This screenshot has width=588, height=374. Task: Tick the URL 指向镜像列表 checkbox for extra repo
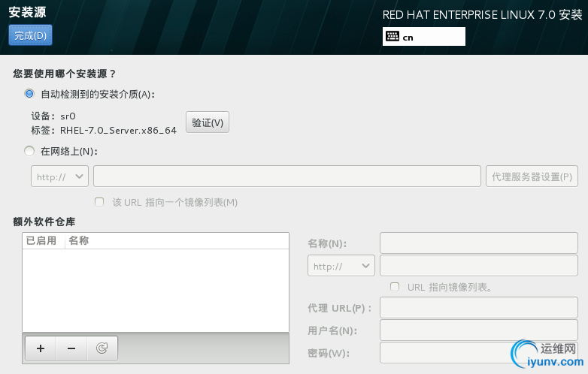coord(395,287)
